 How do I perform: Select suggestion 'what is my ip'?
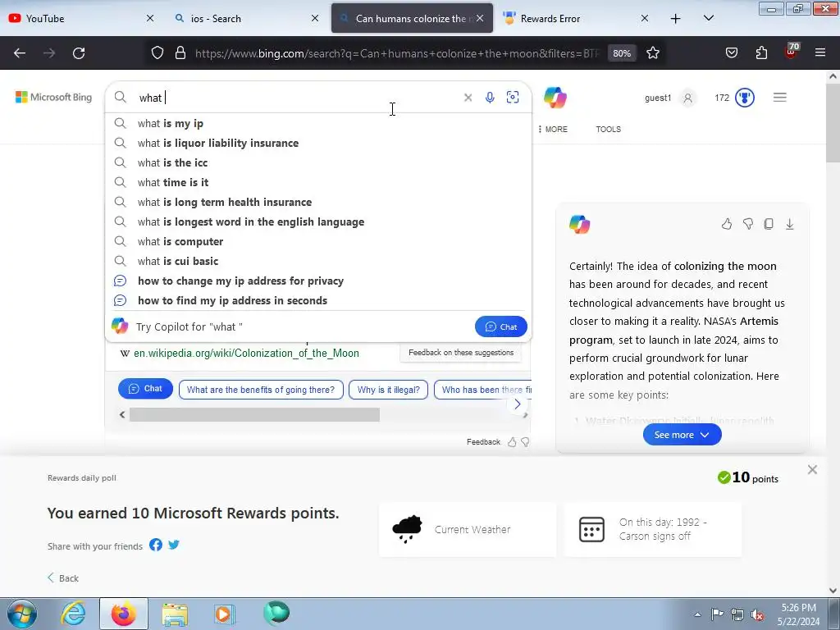(318, 123)
